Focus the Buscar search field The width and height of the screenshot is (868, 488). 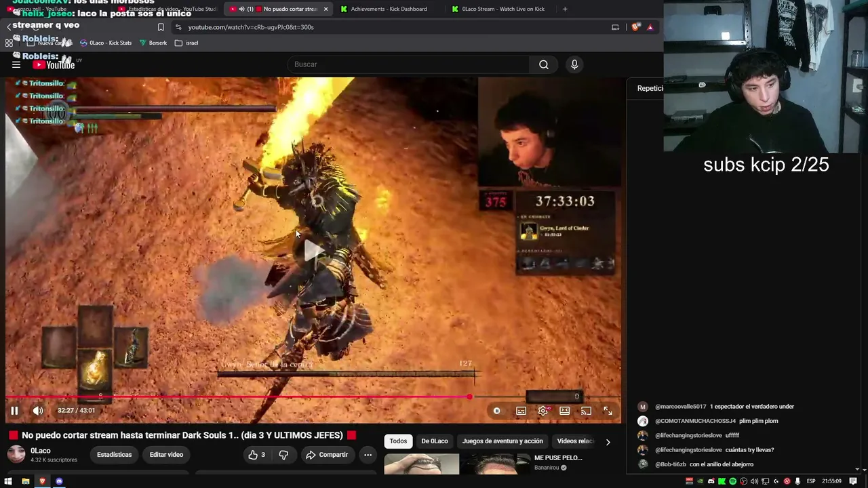tap(409, 64)
